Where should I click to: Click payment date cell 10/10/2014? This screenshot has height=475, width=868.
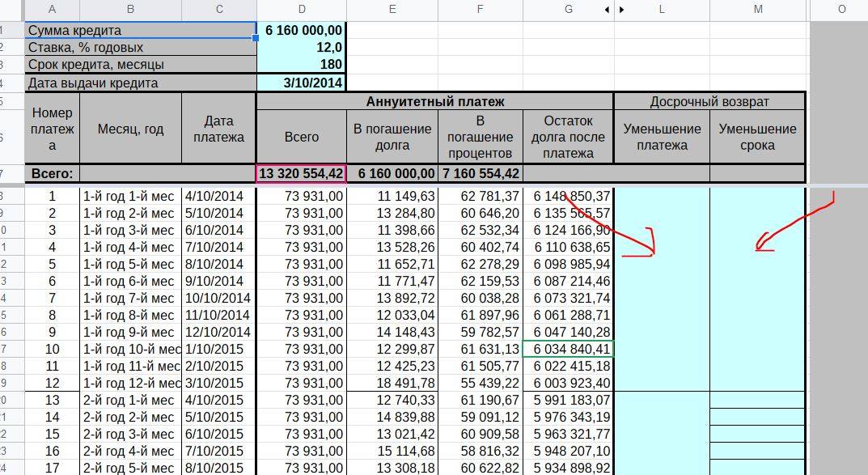(x=218, y=298)
